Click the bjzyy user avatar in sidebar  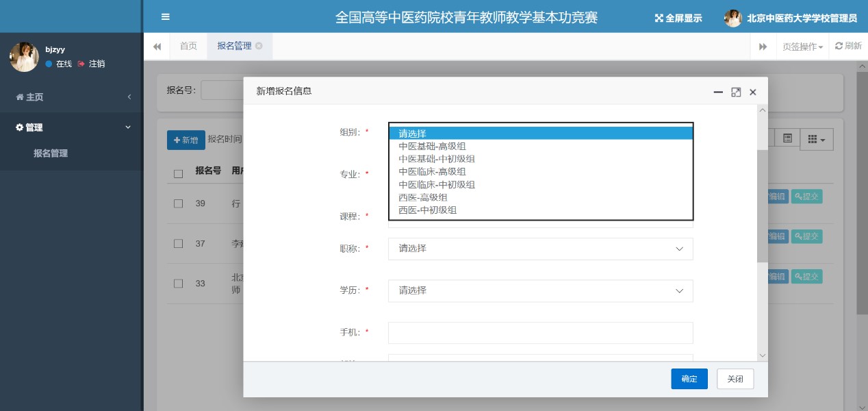pyautogui.click(x=24, y=57)
